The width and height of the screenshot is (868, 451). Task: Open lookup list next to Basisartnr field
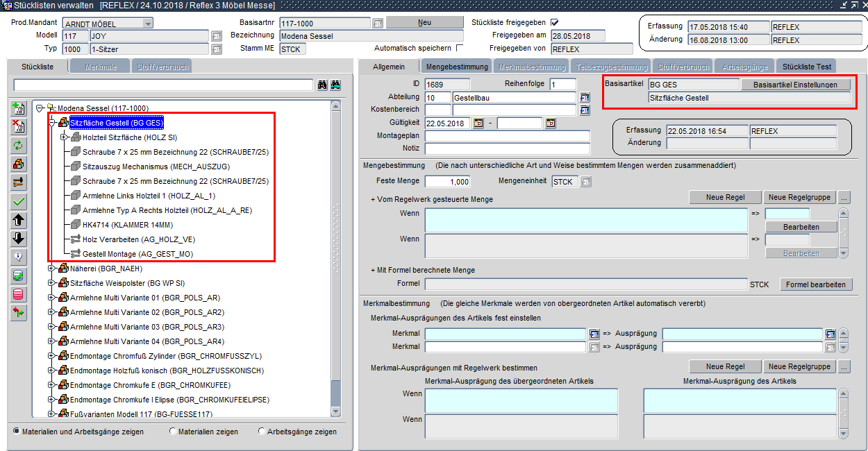point(378,23)
